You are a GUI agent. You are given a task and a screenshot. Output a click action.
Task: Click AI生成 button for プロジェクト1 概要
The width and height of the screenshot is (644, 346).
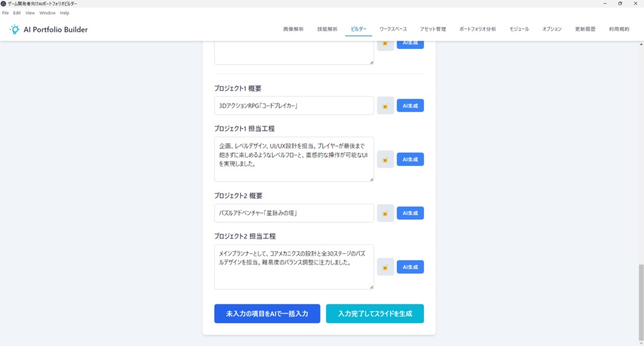[x=410, y=106]
